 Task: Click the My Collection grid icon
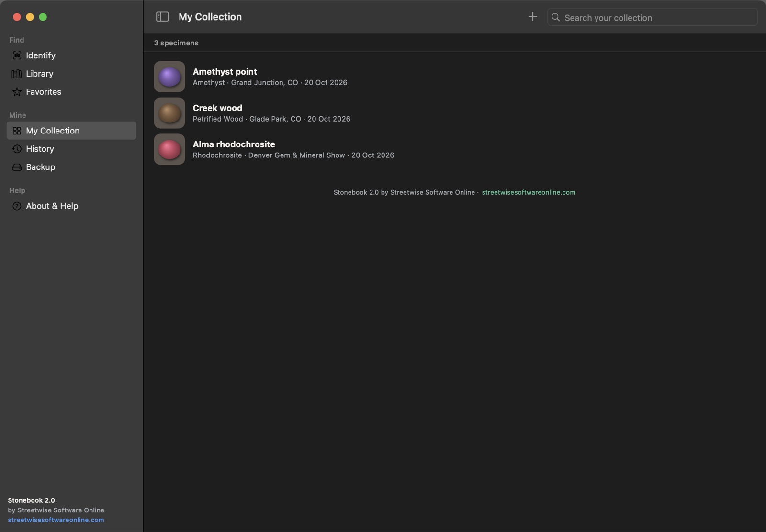tap(17, 131)
